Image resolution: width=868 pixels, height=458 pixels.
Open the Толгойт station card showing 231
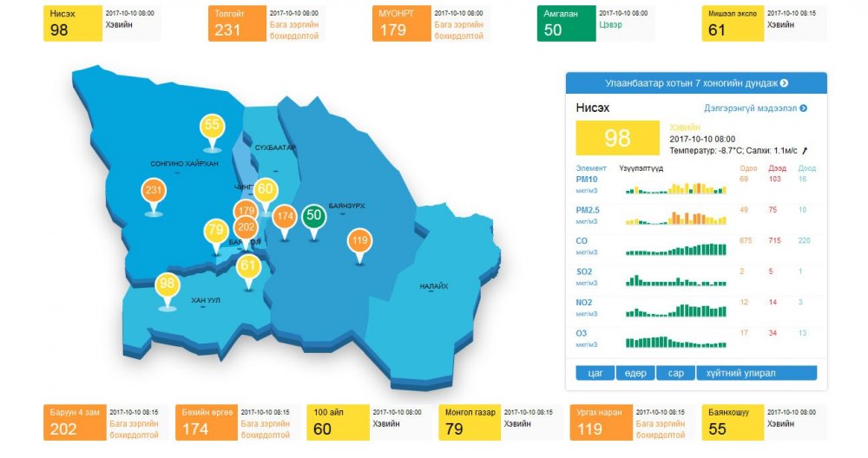(265, 24)
